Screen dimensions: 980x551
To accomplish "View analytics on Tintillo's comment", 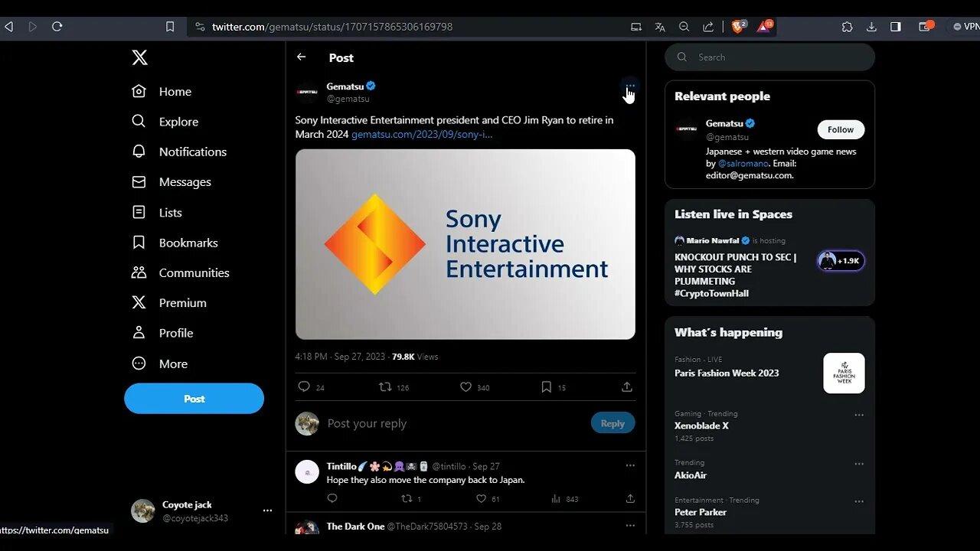I will point(556,498).
